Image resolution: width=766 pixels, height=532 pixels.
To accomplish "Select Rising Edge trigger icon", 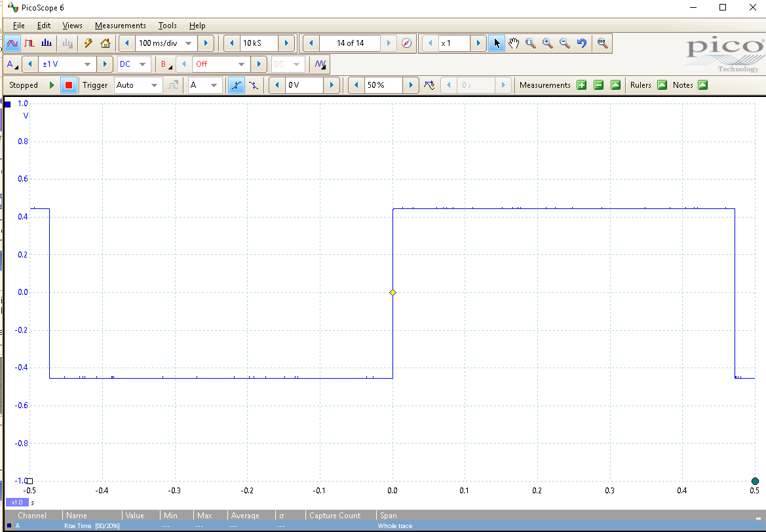I will 237,85.
